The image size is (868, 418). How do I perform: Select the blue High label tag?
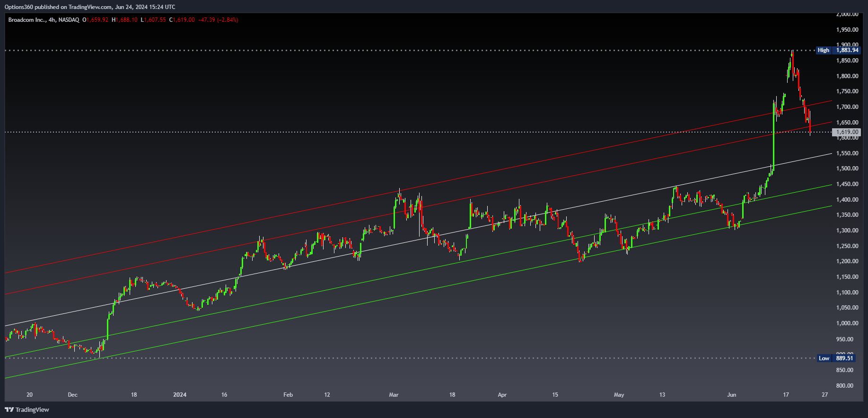point(824,50)
